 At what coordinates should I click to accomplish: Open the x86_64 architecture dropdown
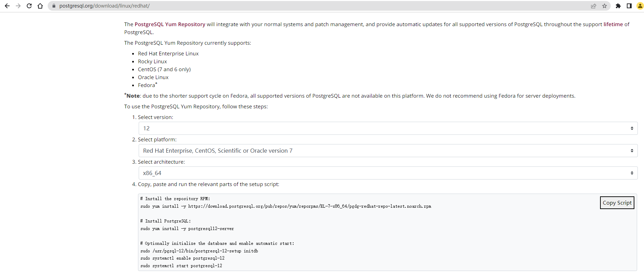[x=388, y=173]
